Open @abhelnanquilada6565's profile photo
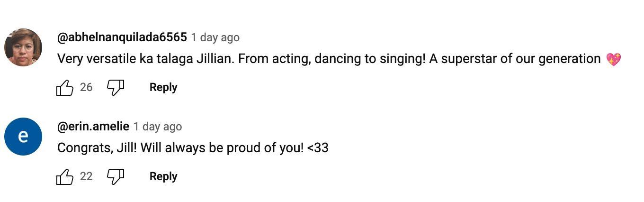The image size is (644, 202). pos(23,47)
